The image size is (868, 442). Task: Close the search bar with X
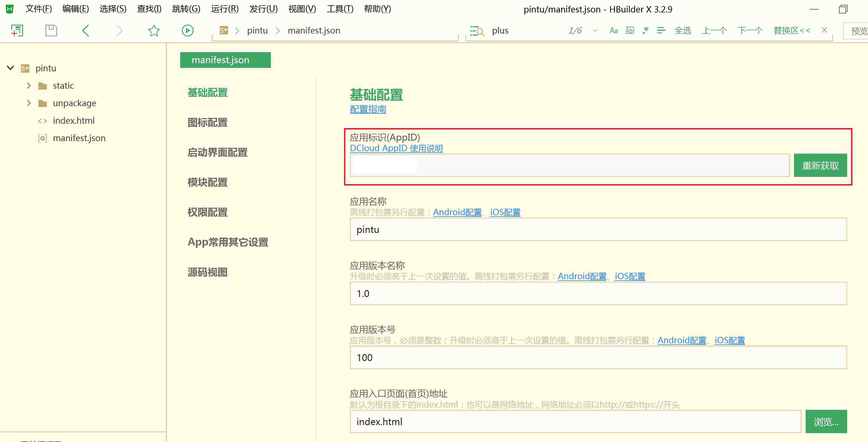[x=824, y=30]
